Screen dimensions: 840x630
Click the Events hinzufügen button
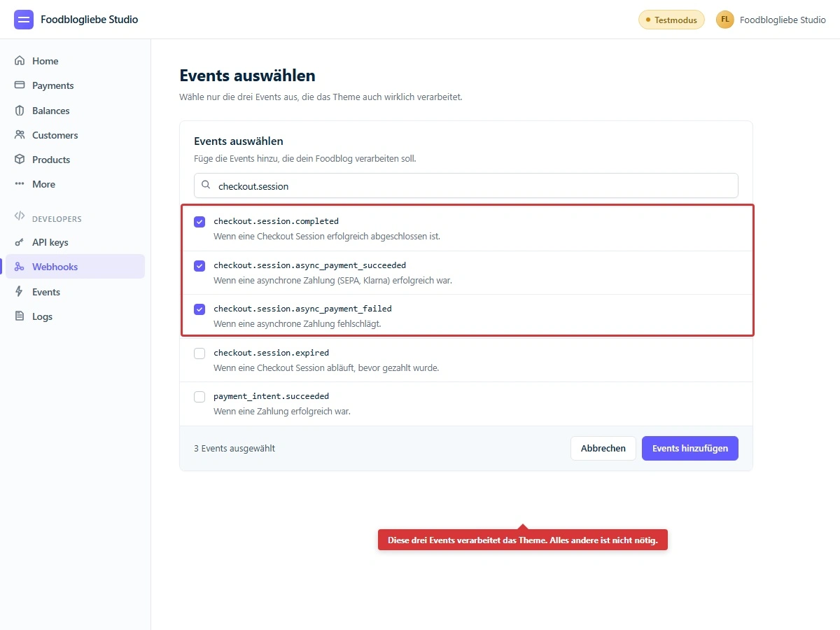(x=689, y=448)
